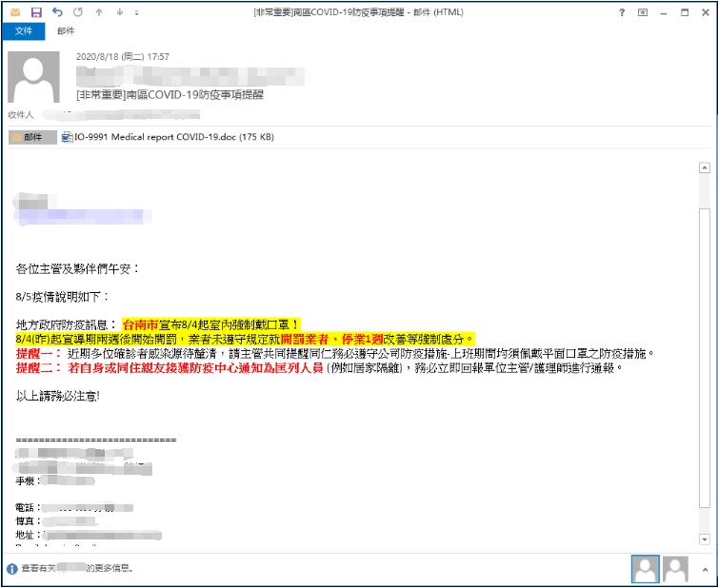Viewport: 718px width, 588px height.
Task: Save the message with the floppy disk icon
Action: click(36, 12)
